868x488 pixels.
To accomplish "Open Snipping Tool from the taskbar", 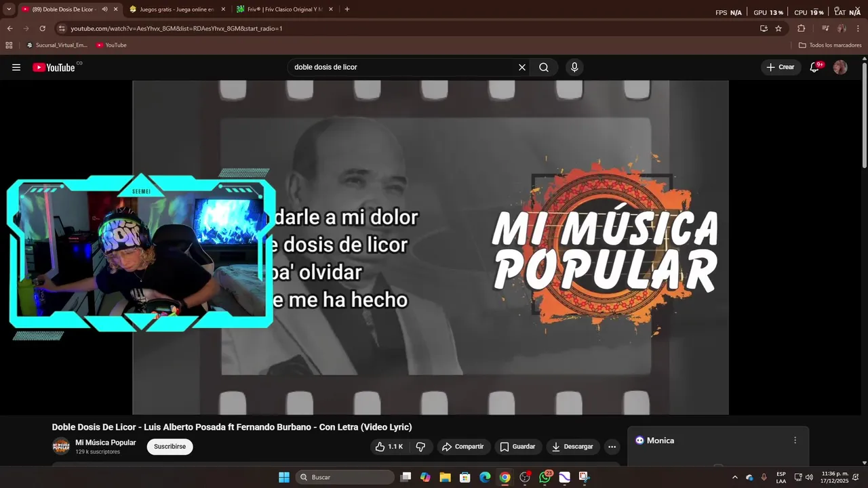I will pos(585,477).
